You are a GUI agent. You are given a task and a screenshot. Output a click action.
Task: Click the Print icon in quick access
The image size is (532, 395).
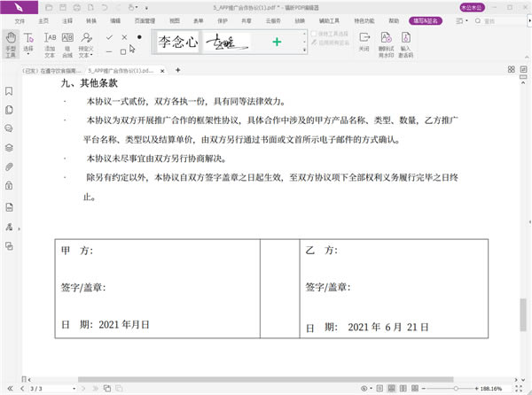pos(77,7)
